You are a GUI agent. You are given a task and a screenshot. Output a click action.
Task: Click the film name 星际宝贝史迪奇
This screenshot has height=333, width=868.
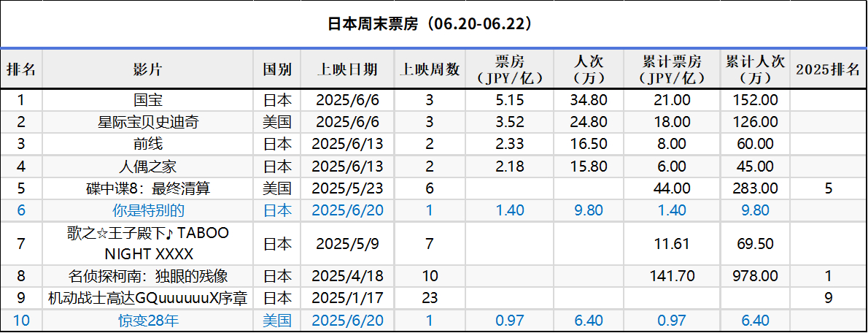pos(148,122)
